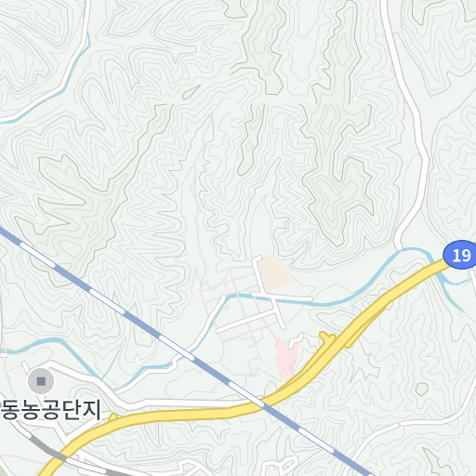Click the yellow ramp stub near the pink area
The width and height of the screenshot is (476, 476).
tap(327, 337)
